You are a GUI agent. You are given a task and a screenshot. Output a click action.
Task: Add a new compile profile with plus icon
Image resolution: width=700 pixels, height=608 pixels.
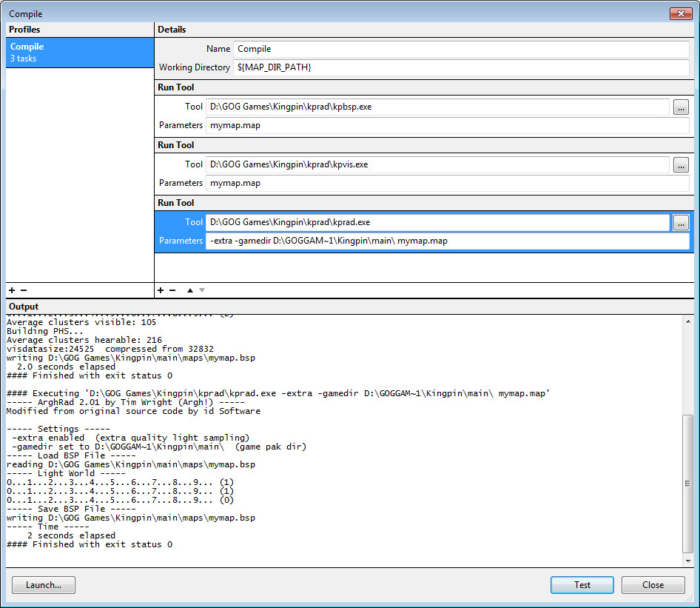12,290
